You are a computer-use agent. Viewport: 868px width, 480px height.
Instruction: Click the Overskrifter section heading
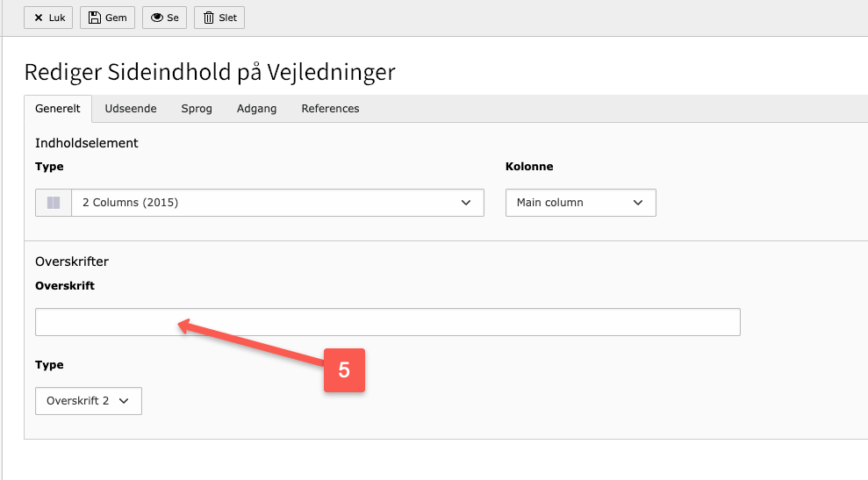tap(72, 261)
